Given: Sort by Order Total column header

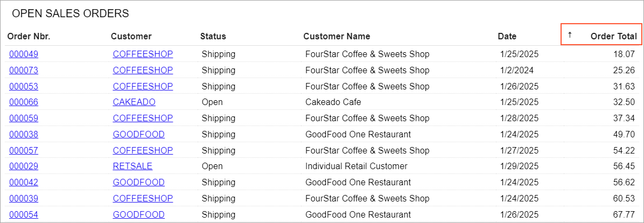Looking at the screenshot, I should pos(613,37).
